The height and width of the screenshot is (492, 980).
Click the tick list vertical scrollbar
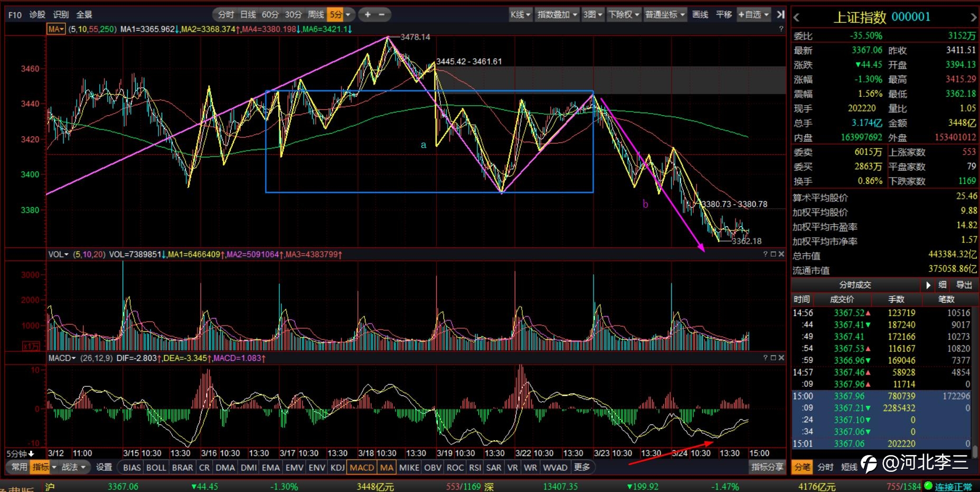point(976,452)
